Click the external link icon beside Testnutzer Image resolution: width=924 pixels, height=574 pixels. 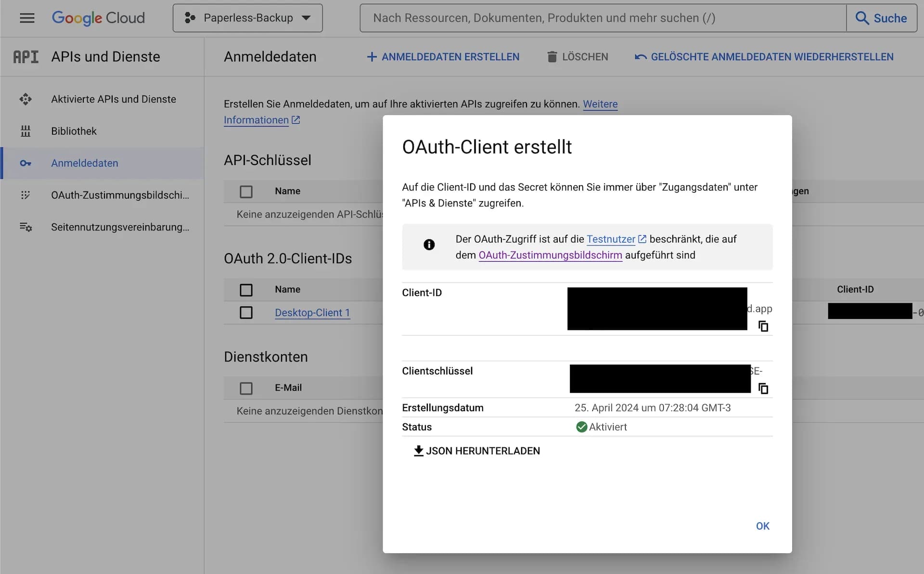tap(642, 239)
